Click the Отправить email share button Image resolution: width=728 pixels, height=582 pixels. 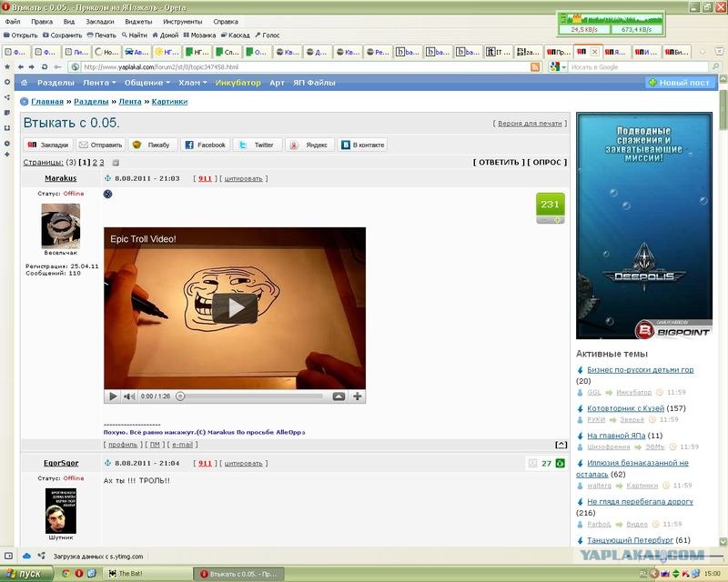pyautogui.click(x=100, y=145)
